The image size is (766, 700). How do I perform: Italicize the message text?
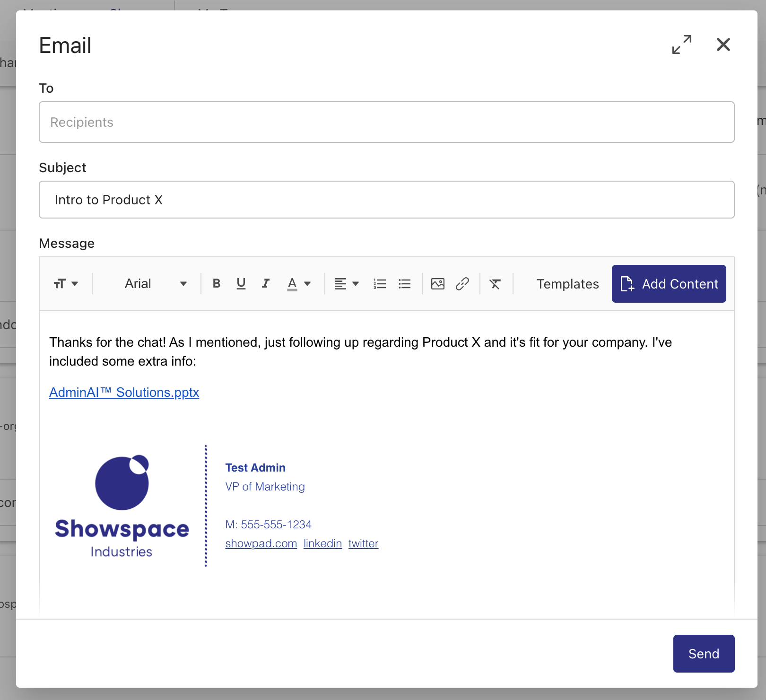tap(265, 284)
